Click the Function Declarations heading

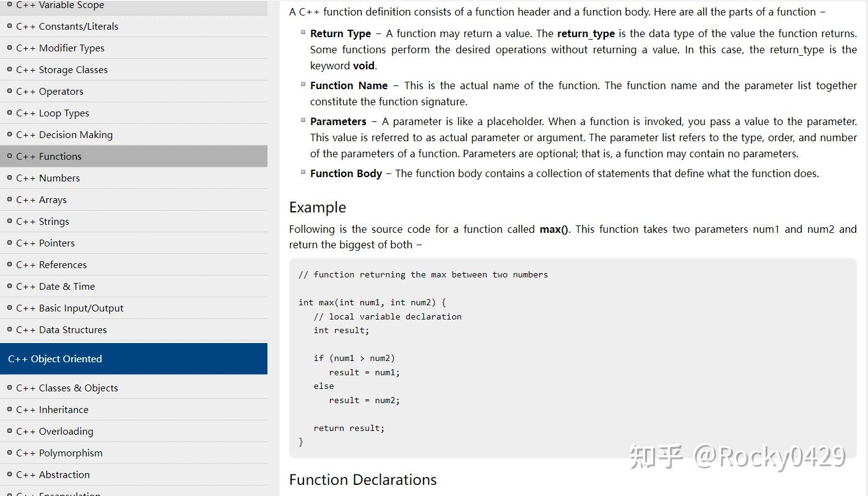pos(363,479)
